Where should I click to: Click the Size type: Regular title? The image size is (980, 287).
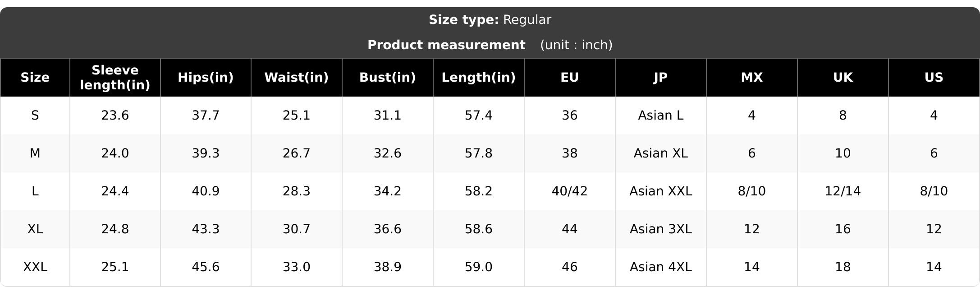point(490,20)
